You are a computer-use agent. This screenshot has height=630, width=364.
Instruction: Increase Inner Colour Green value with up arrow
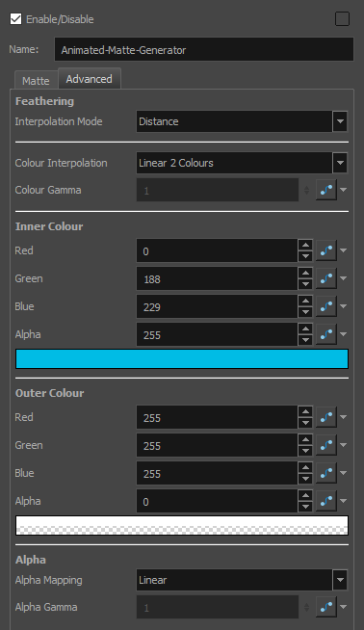[x=305, y=274]
